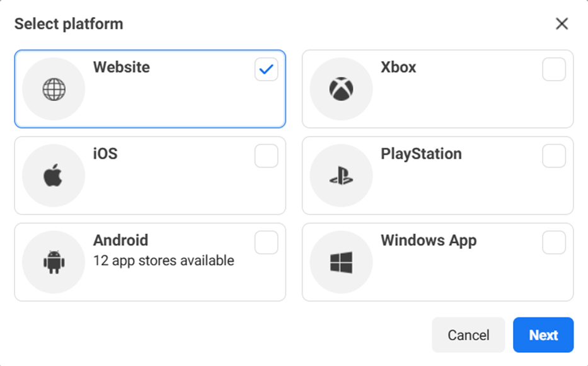Click the Xbox logo icon
Image resolution: width=588 pixels, height=366 pixels.
coord(341,89)
